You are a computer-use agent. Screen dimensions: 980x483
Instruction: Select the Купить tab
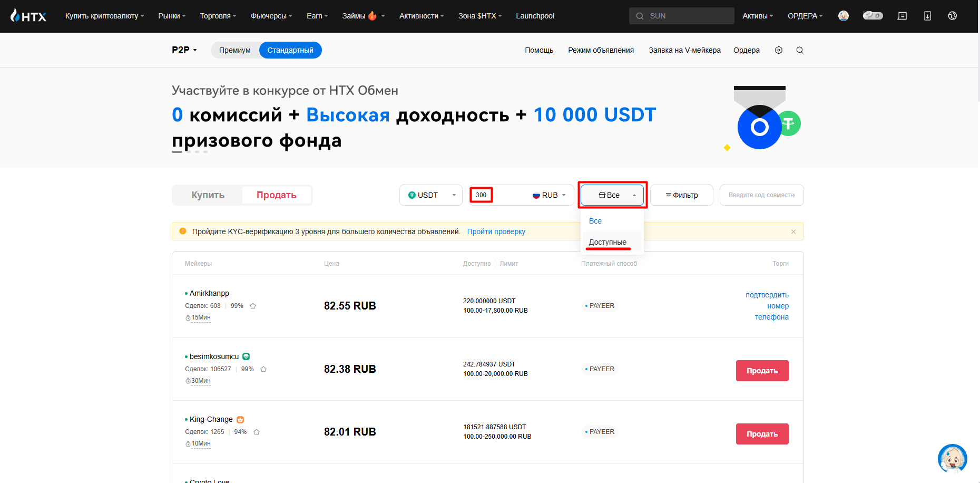(208, 195)
